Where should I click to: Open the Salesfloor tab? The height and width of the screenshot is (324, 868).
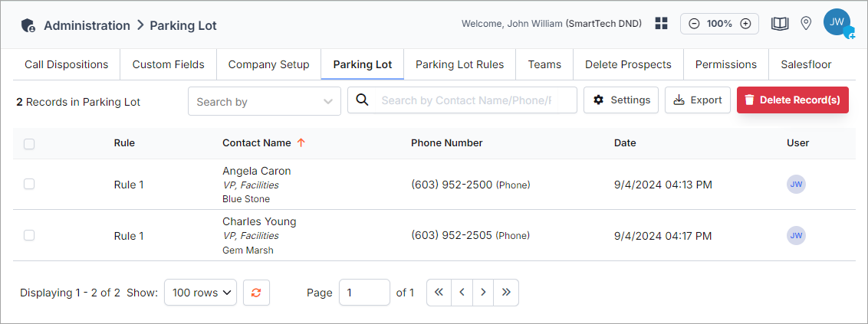(806, 64)
